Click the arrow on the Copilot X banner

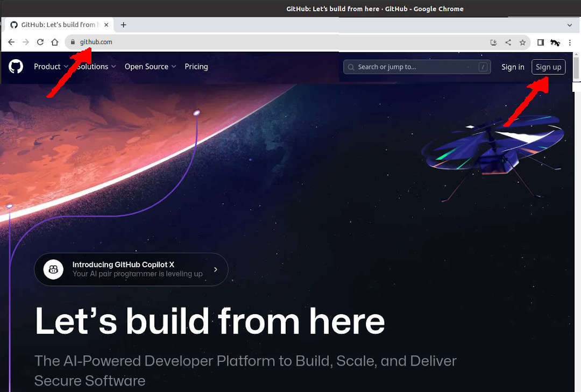216,269
